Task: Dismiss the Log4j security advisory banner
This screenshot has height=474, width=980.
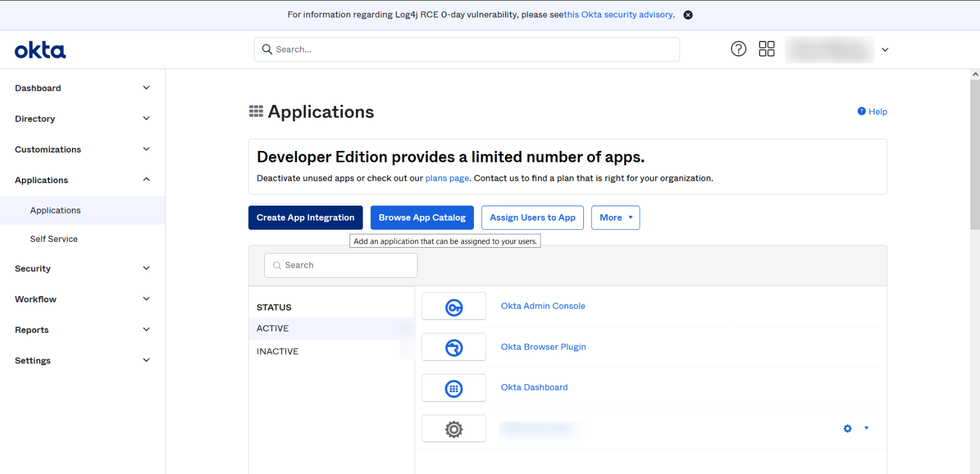Action: point(687,15)
